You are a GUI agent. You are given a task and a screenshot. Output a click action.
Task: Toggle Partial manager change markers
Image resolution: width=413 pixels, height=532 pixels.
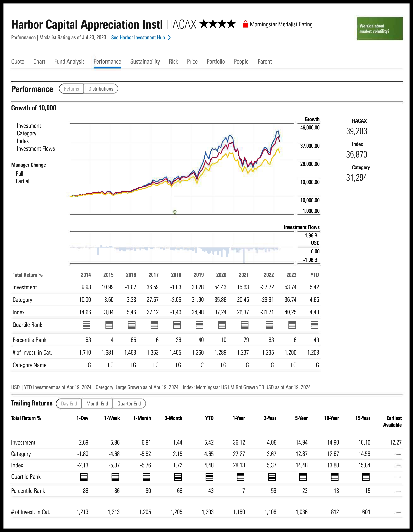22,181
